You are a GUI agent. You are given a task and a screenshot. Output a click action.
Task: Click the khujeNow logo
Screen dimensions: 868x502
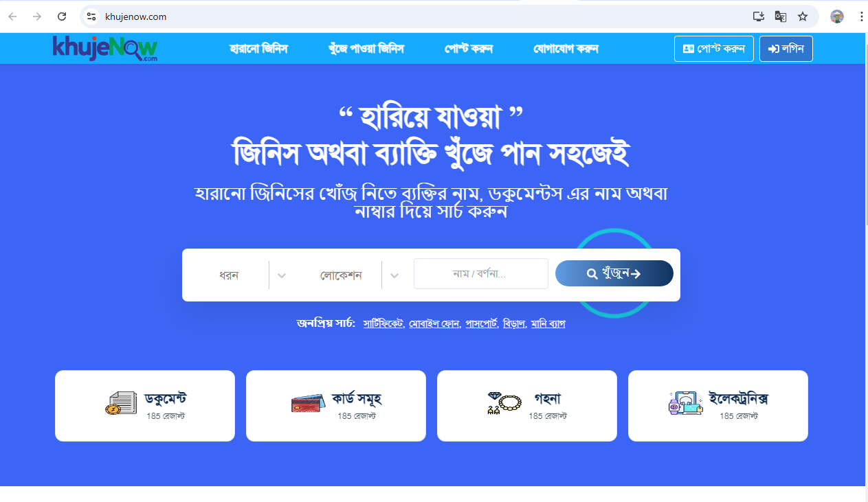click(105, 49)
